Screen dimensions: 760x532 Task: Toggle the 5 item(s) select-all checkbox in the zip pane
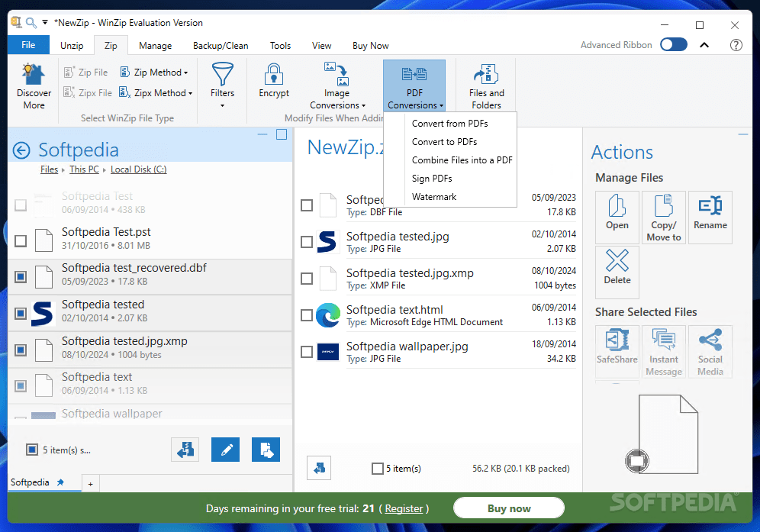[377, 469]
